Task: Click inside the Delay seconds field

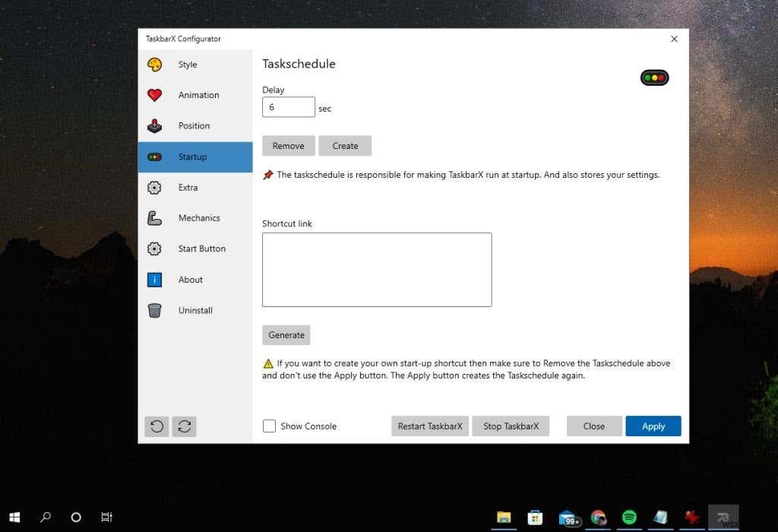Action: pyautogui.click(x=288, y=106)
